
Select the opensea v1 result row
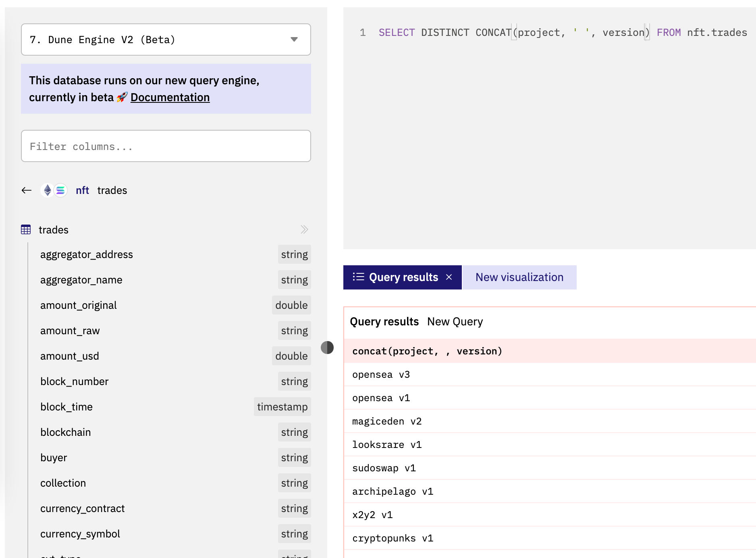click(x=550, y=398)
